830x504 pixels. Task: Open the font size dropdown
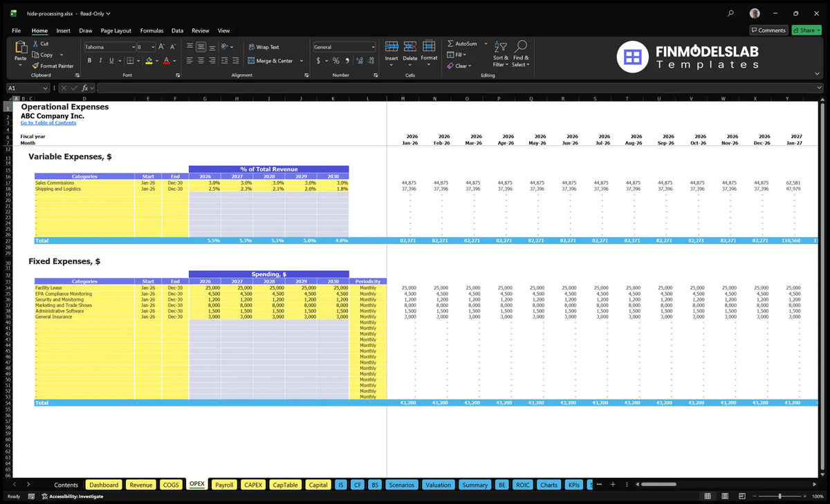(x=152, y=47)
